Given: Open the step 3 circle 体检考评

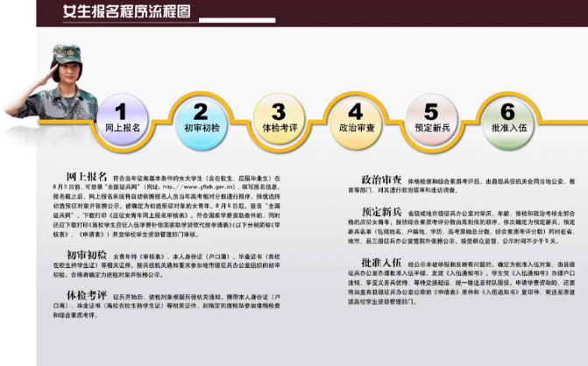Looking at the screenshot, I should (x=279, y=117).
